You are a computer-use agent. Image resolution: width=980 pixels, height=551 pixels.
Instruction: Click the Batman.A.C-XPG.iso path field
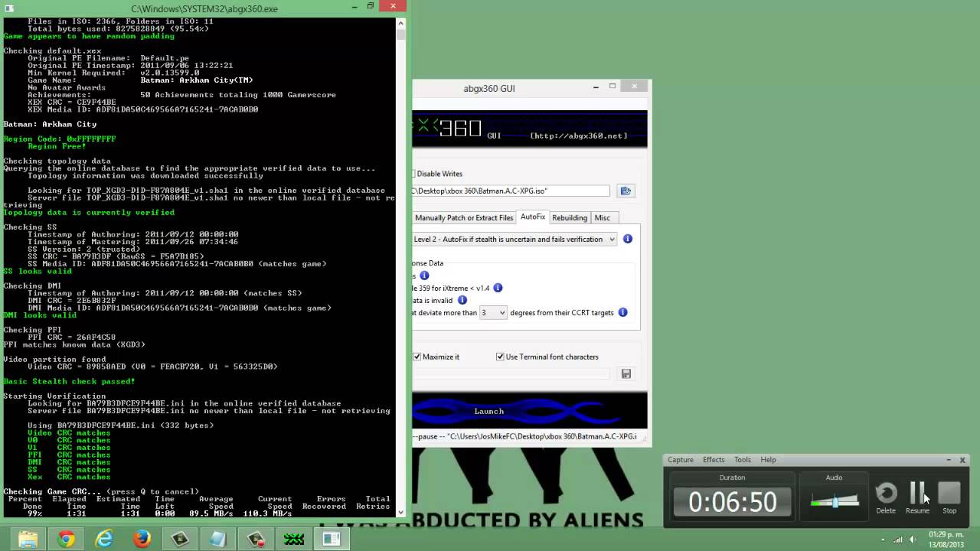coord(511,191)
